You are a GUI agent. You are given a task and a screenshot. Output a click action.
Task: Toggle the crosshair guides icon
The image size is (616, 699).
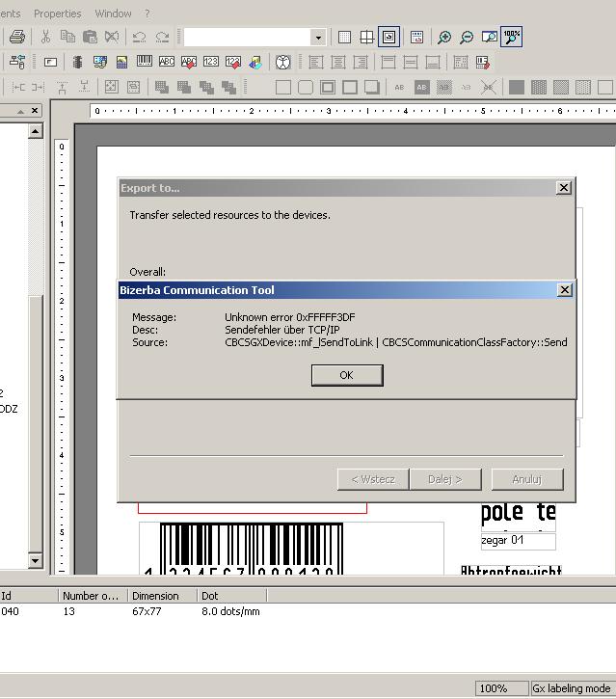tap(367, 37)
